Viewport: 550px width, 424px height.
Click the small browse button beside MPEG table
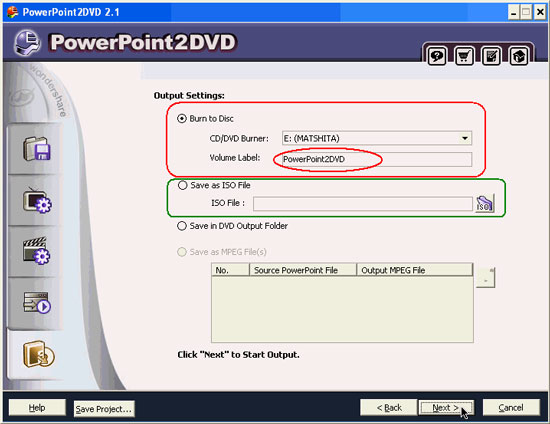[x=485, y=278]
